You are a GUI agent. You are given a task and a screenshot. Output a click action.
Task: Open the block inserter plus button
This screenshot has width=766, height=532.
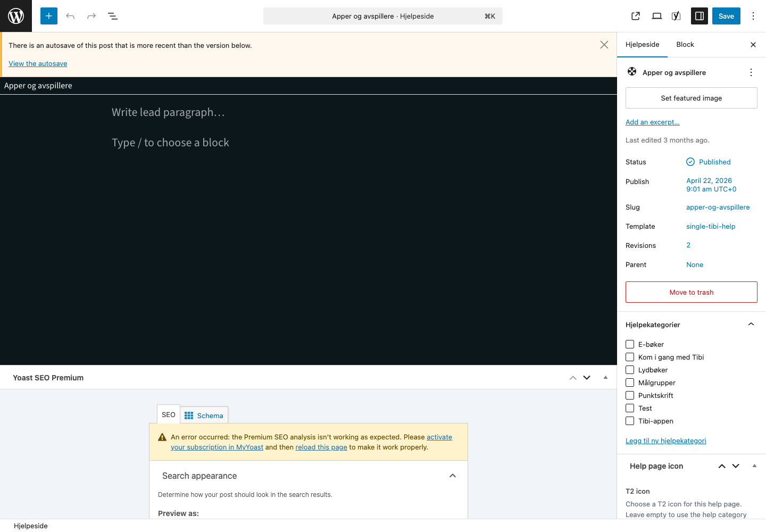(49, 16)
